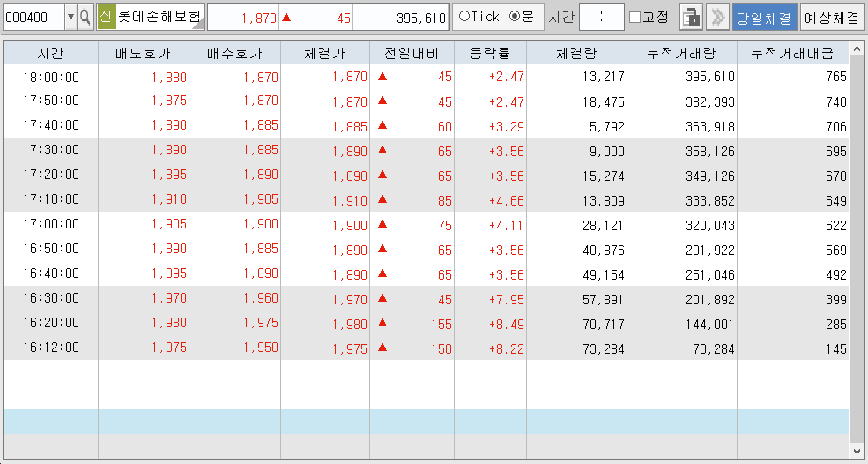Click scrollbar down arrow at bottom
The width and height of the screenshot is (868, 464).
(858, 451)
